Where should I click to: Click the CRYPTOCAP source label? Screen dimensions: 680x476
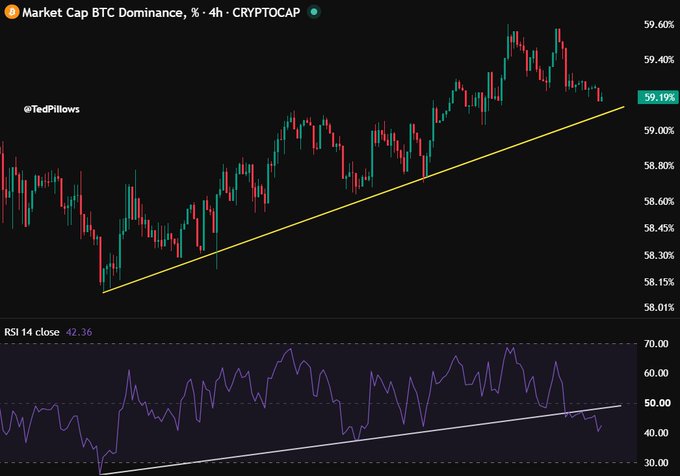tap(266, 12)
